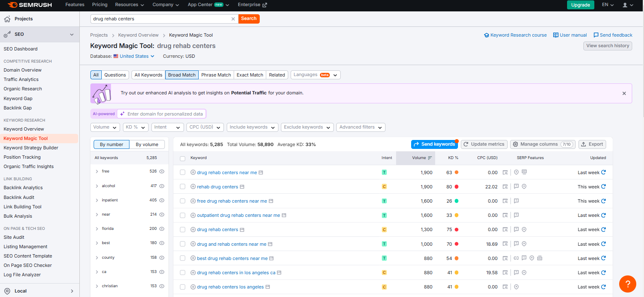Open SERP view icon for 'rehab drug centers'
This screenshot has width=644, height=297.
[x=505, y=187]
